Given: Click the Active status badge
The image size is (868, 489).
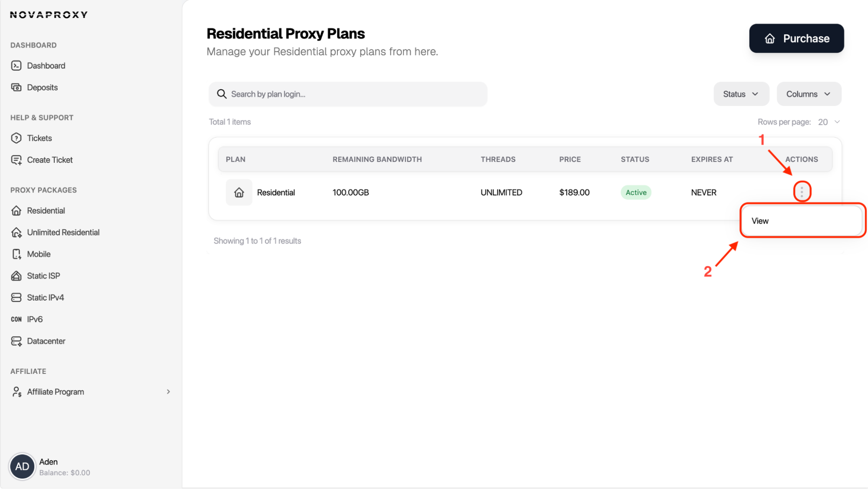Looking at the screenshot, I should 635,192.
